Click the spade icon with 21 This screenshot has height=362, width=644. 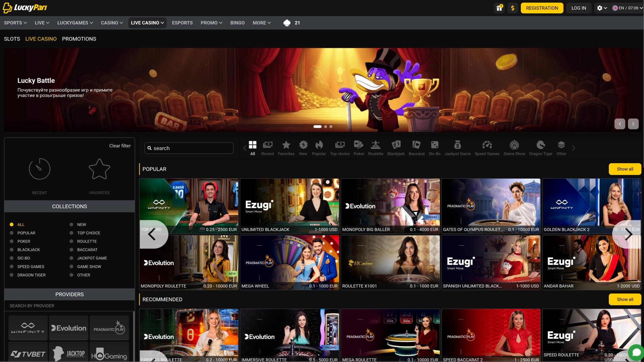(x=291, y=23)
